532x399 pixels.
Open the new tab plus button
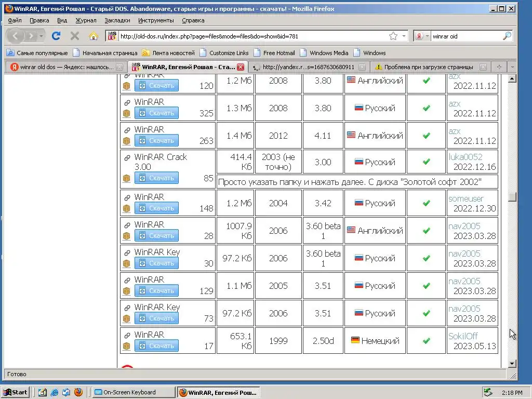coord(499,67)
